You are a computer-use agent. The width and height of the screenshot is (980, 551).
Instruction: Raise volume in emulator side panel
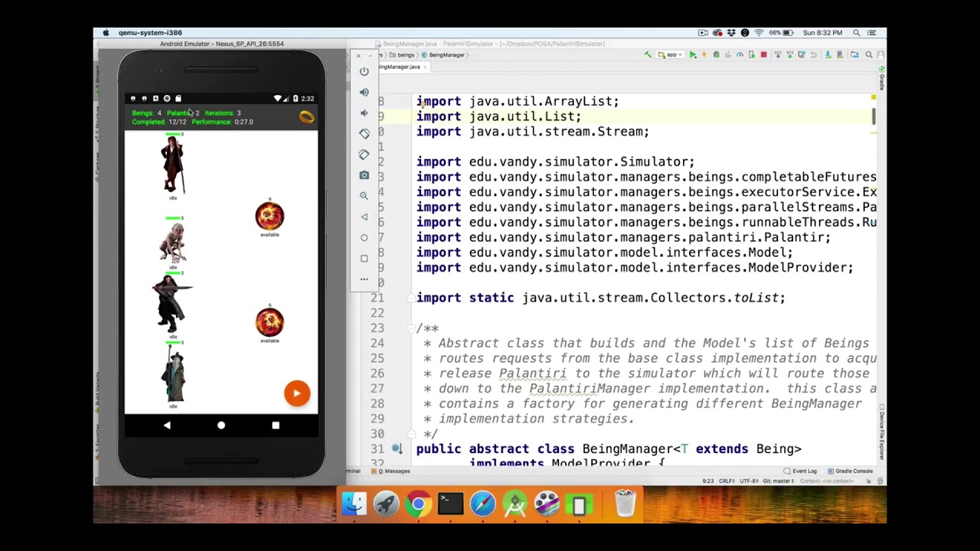(x=364, y=92)
